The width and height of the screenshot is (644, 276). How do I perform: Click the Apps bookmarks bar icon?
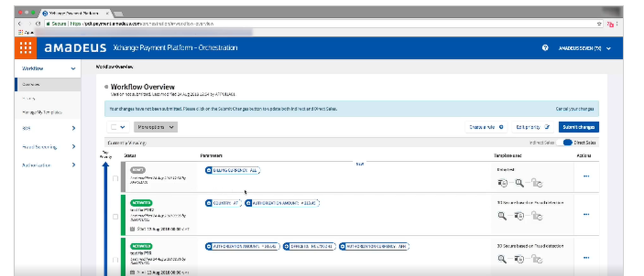pos(21,32)
